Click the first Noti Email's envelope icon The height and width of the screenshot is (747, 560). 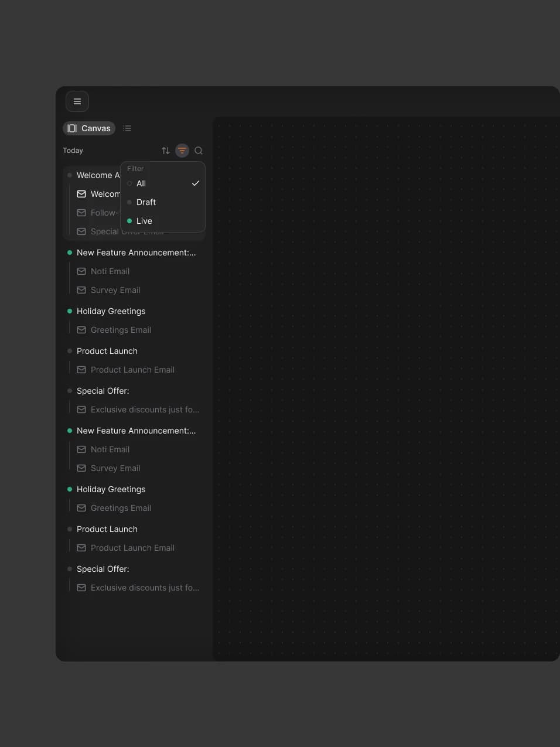(x=81, y=271)
